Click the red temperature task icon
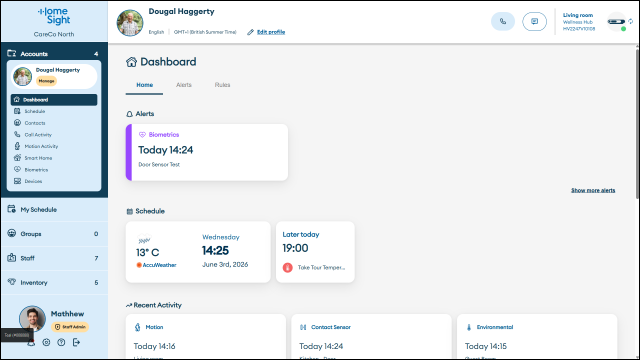 pyautogui.click(x=288, y=268)
